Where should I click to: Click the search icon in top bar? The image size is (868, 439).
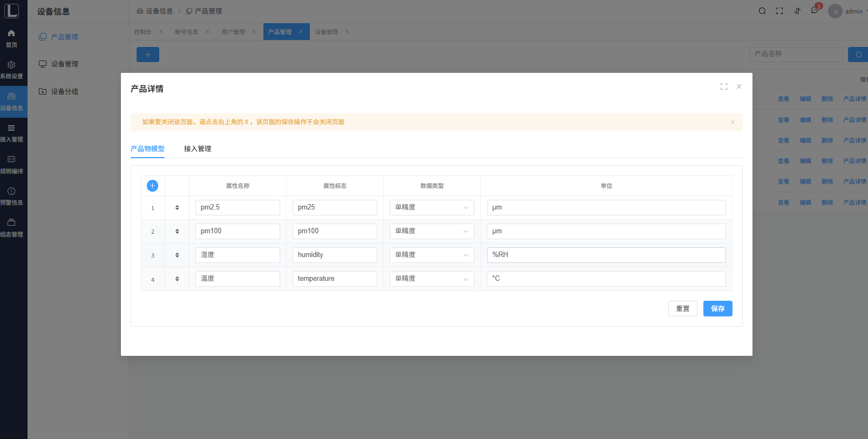[x=762, y=11]
